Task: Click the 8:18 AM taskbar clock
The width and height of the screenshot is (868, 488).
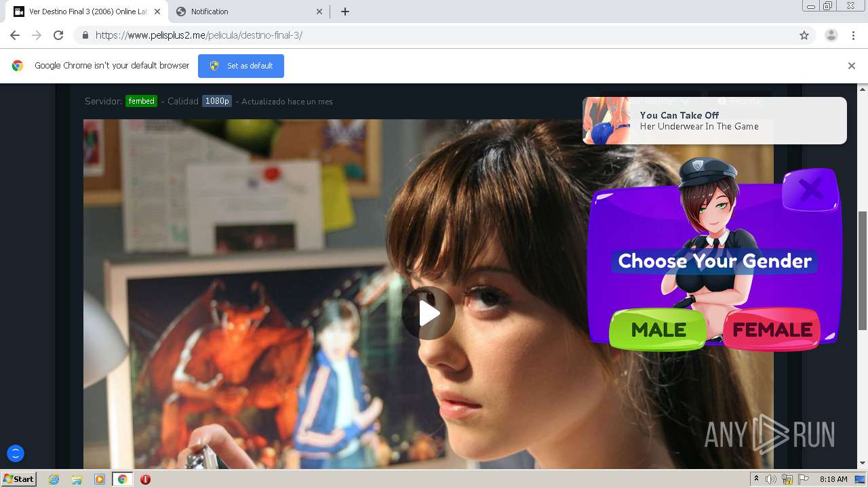Action: coord(833,479)
